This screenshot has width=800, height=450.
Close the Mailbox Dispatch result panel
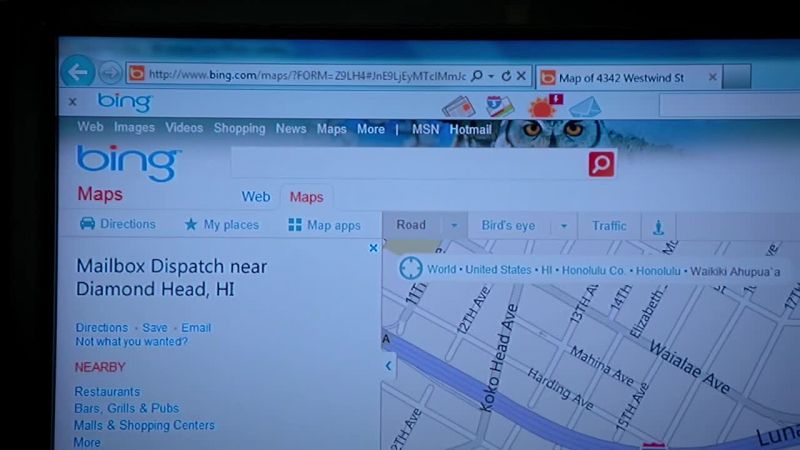point(373,248)
